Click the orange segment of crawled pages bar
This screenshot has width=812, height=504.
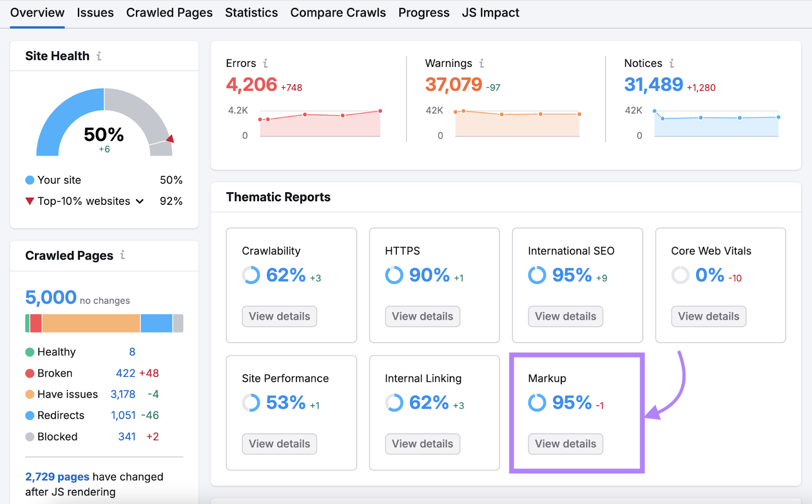(91, 323)
